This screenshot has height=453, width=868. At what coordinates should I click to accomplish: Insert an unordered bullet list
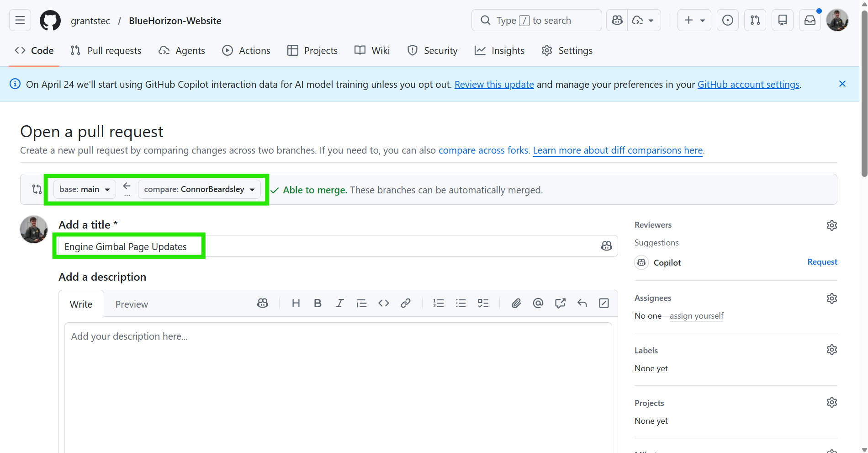click(461, 303)
